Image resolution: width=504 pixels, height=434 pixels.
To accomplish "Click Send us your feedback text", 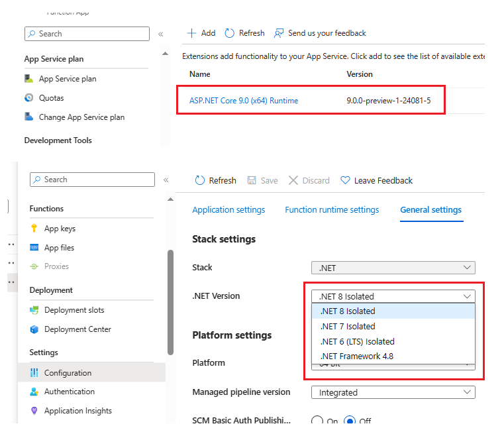I will click(x=327, y=33).
